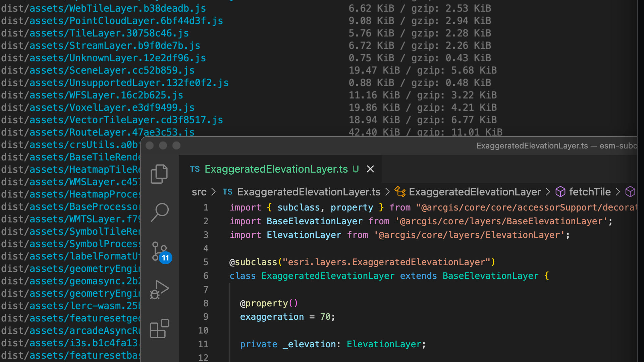Open the Run and Debug icon
Image resolution: width=644 pixels, height=362 pixels.
pos(159,290)
